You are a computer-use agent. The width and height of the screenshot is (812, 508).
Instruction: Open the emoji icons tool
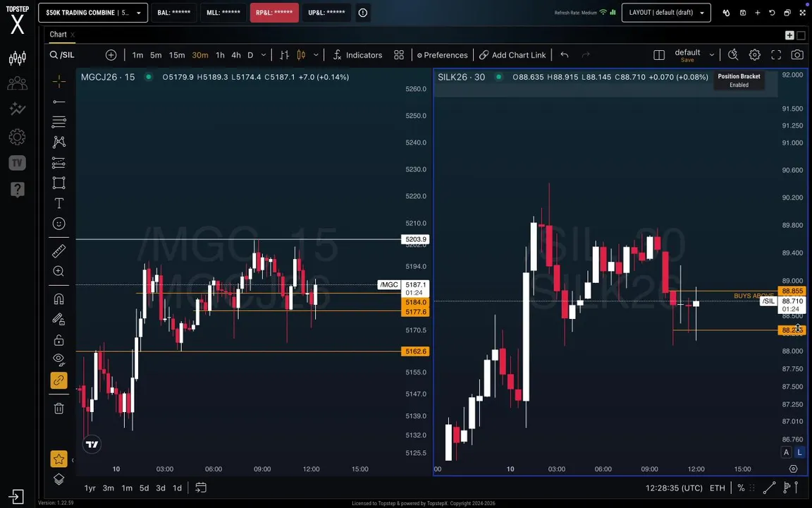tap(59, 224)
